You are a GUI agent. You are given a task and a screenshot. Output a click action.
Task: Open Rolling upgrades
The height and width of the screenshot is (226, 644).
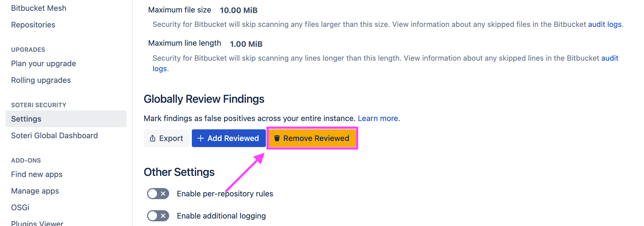(41, 80)
